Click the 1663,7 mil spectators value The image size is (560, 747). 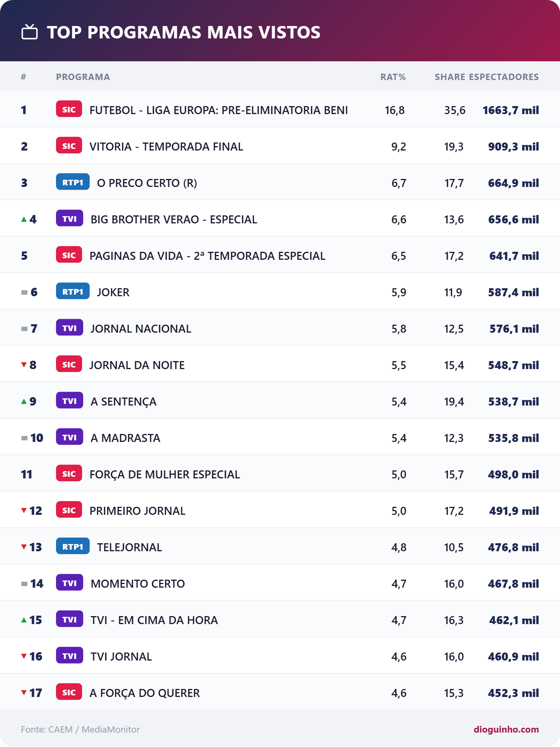pos(511,110)
